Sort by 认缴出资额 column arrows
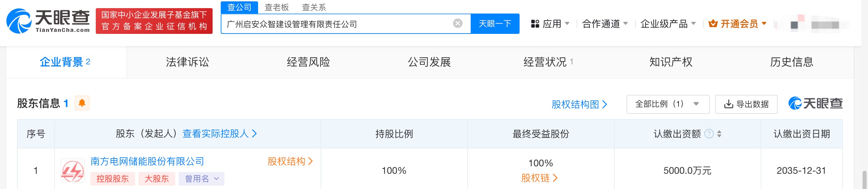Viewport: 868px width, 189px height. click(x=719, y=134)
